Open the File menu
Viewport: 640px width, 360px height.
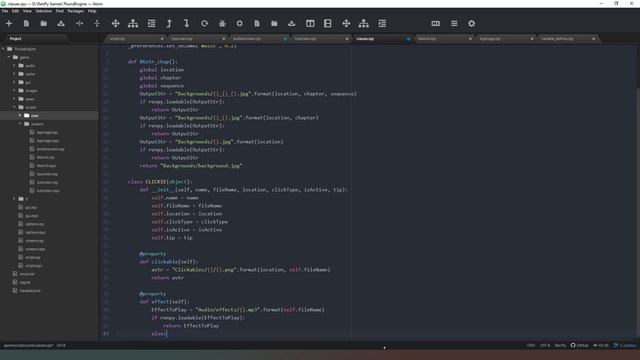point(5,11)
